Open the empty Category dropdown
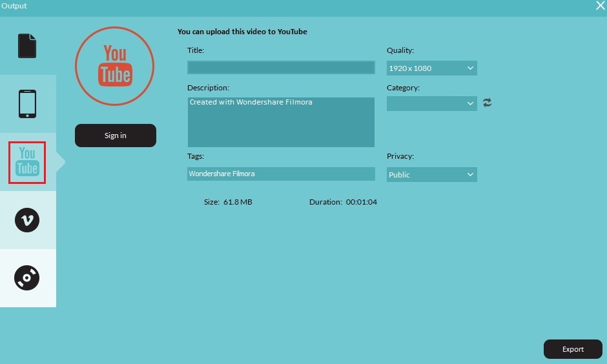This screenshot has height=364, width=607. (431, 103)
